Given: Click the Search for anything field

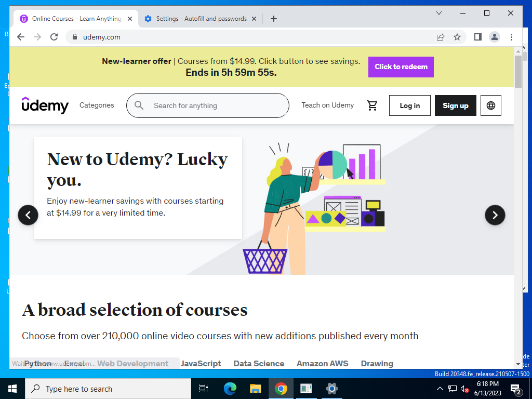Looking at the screenshot, I should click(x=208, y=105).
